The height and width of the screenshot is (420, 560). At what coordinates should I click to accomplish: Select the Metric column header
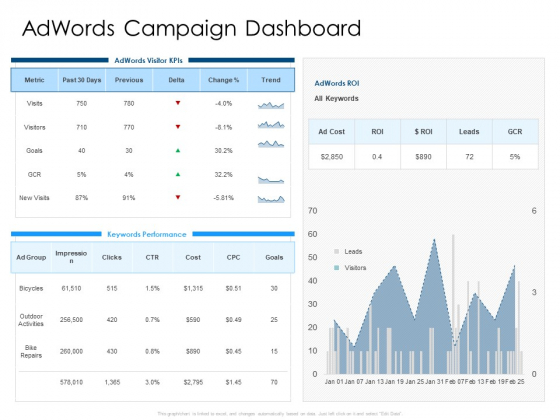[34, 80]
